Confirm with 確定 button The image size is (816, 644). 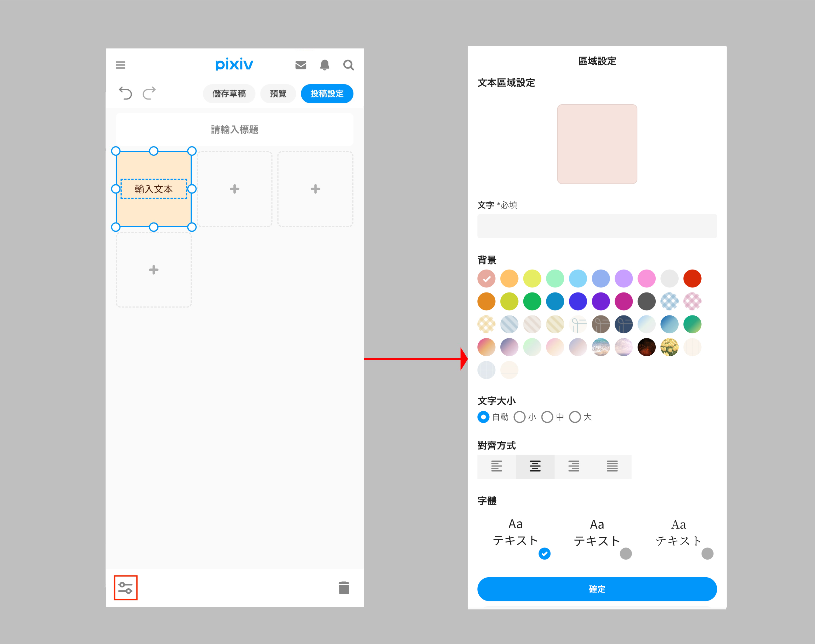[x=597, y=589]
